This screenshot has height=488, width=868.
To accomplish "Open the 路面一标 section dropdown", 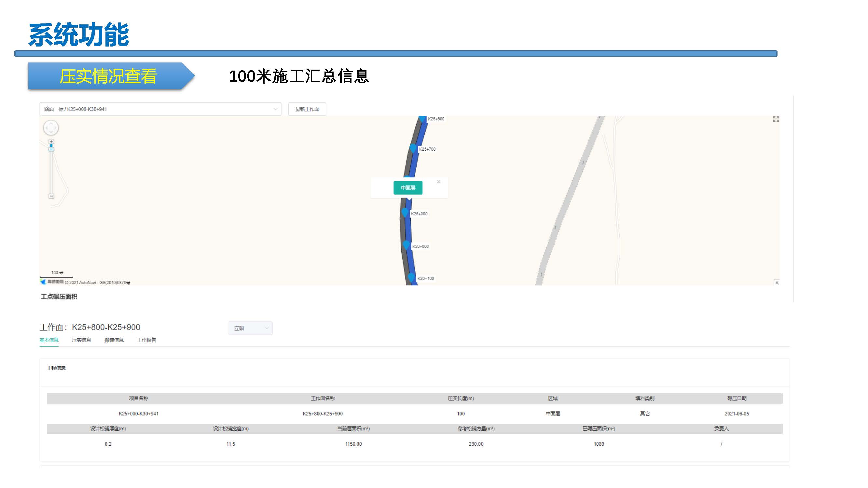I will click(x=160, y=109).
